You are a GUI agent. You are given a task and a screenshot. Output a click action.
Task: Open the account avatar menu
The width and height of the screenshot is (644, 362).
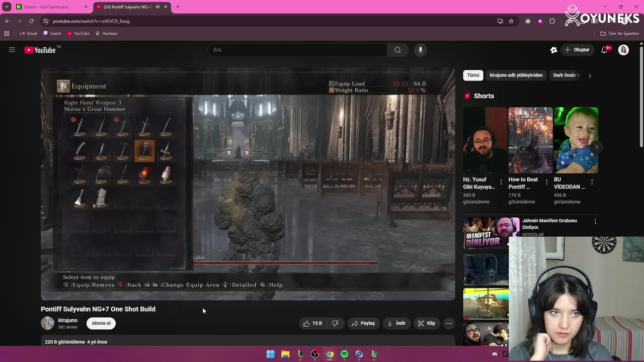point(623,50)
